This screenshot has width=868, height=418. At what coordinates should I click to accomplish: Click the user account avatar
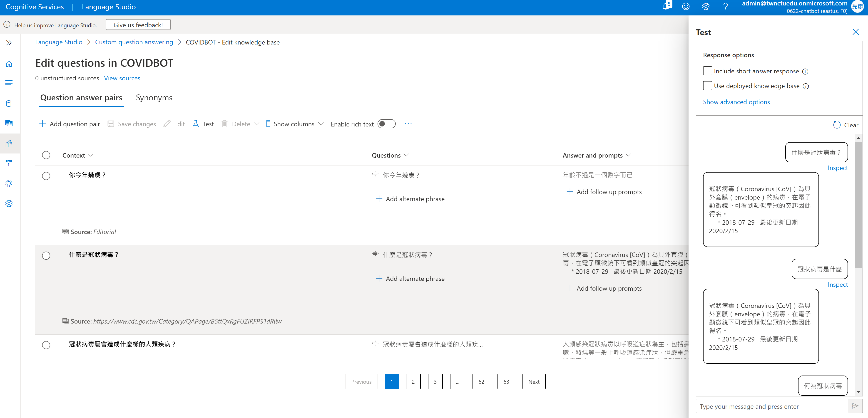(858, 7)
